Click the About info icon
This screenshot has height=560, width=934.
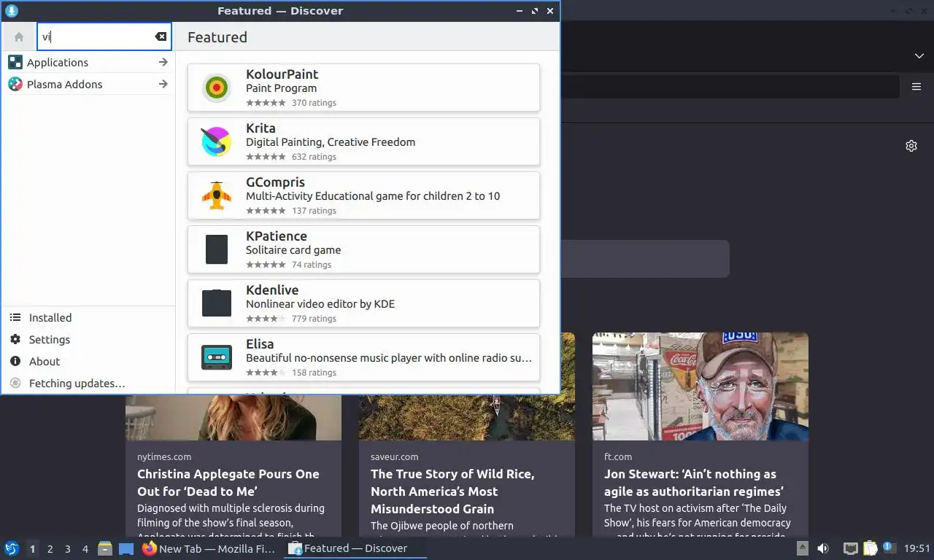[15, 362]
